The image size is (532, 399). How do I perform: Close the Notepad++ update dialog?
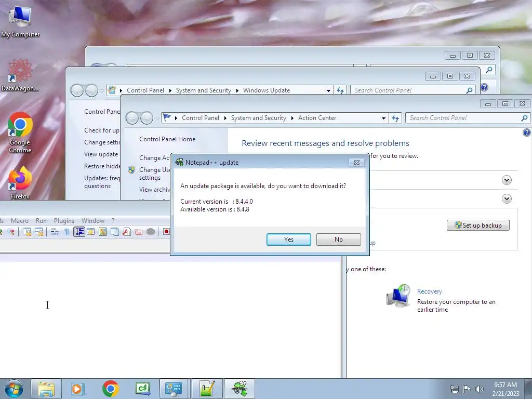[356, 163]
